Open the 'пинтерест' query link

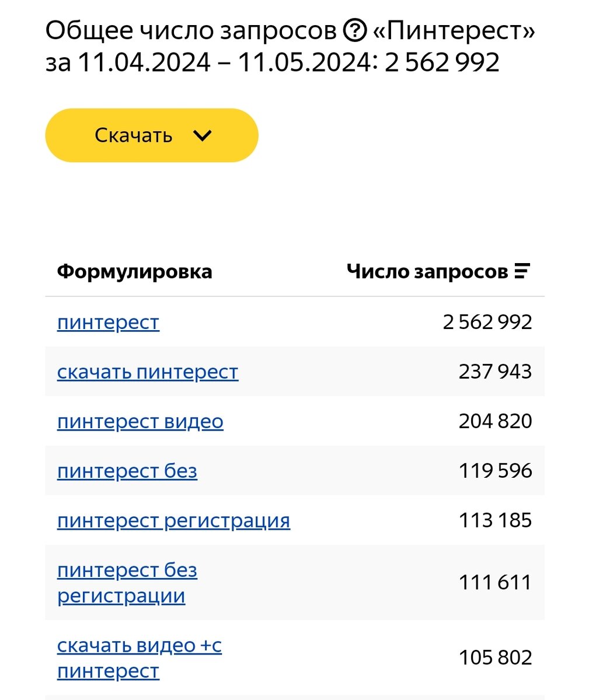click(108, 321)
